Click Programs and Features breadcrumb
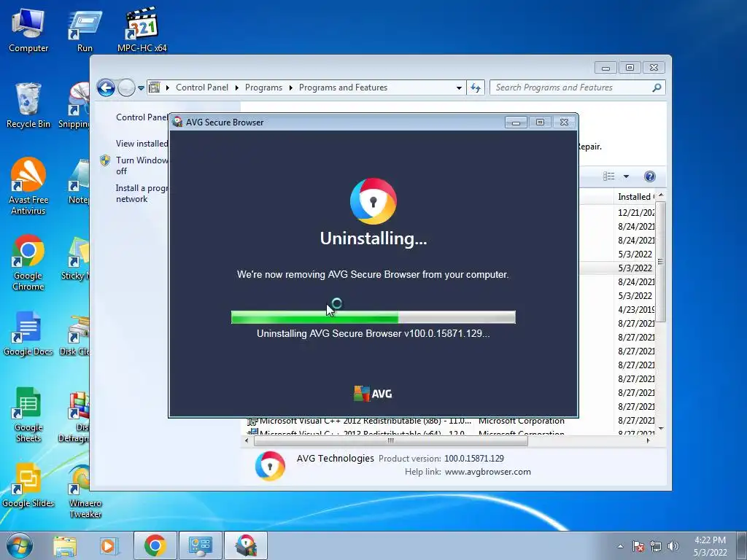The width and height of the screenshot is (747, 560). tap(343, 87)
